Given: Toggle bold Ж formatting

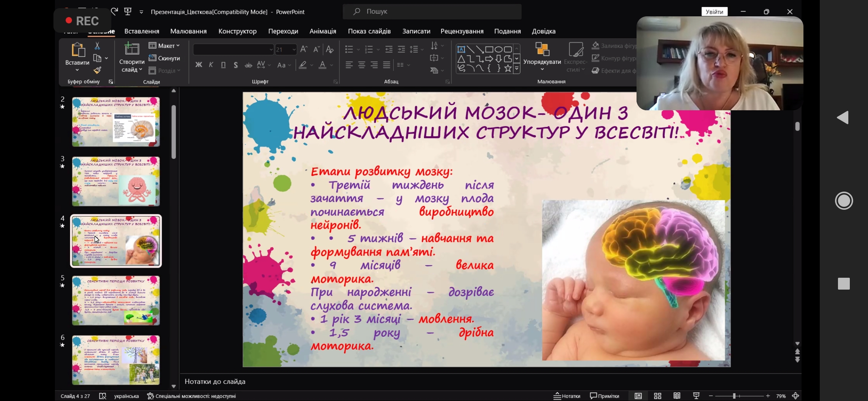Looking at the screenshot, I should 199,65.
